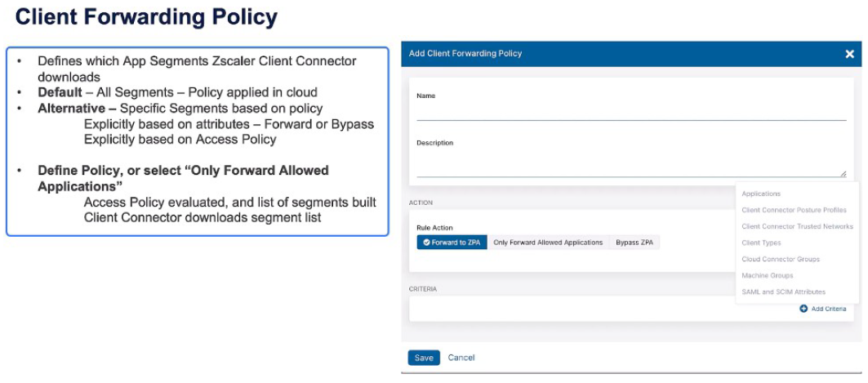Pick Client Types from the criteria menu
The height and width of the screenshot is (383, 868).
[761, 243]
